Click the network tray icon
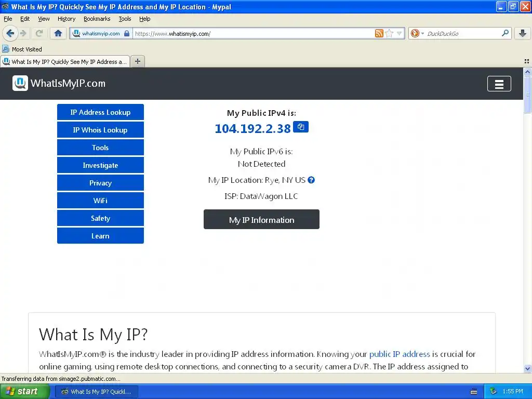 click(493, 392)
